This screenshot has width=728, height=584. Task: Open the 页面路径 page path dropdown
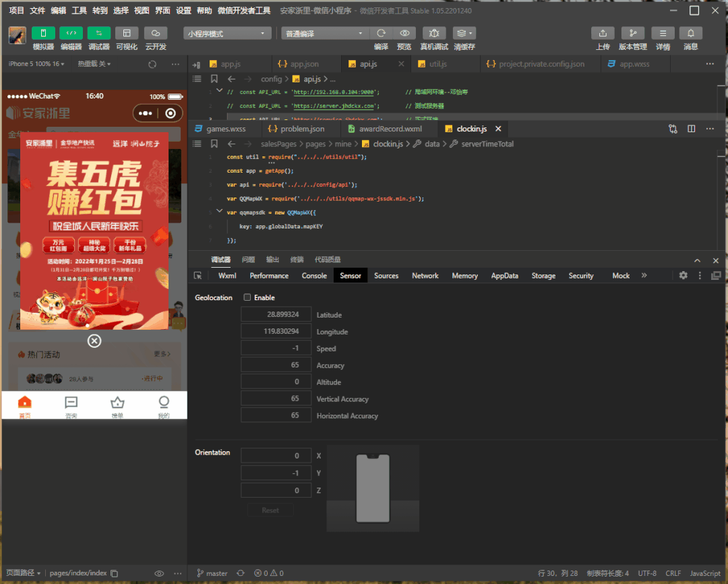[23, 573]
